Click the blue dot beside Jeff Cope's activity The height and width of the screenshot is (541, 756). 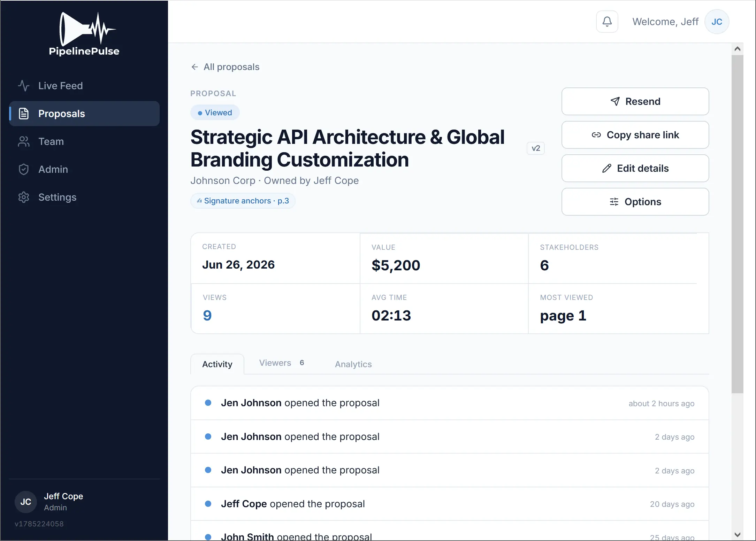tap(208, 504)
